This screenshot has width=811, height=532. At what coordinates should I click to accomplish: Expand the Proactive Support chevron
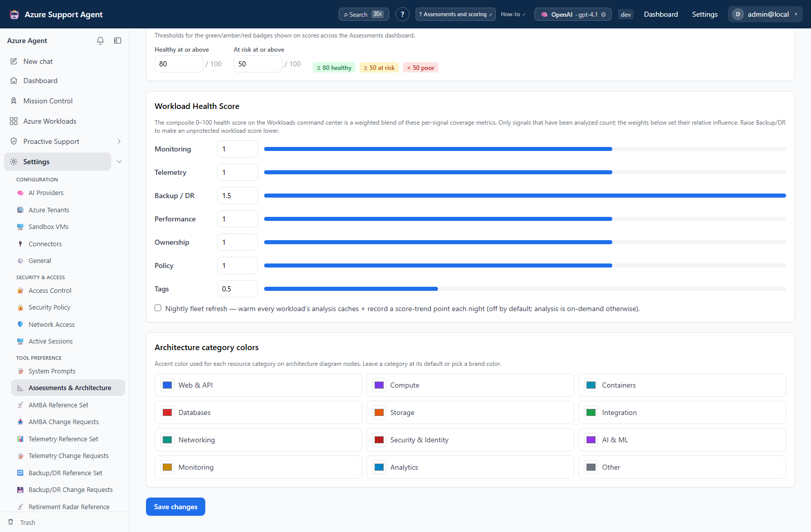tap(119, 141)
